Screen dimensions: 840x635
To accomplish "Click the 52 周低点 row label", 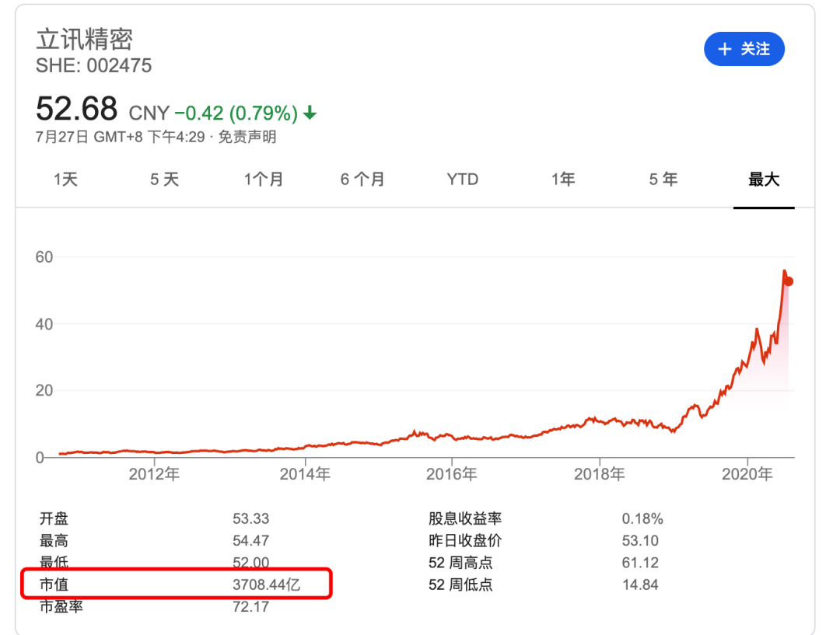I will [460, 584].
